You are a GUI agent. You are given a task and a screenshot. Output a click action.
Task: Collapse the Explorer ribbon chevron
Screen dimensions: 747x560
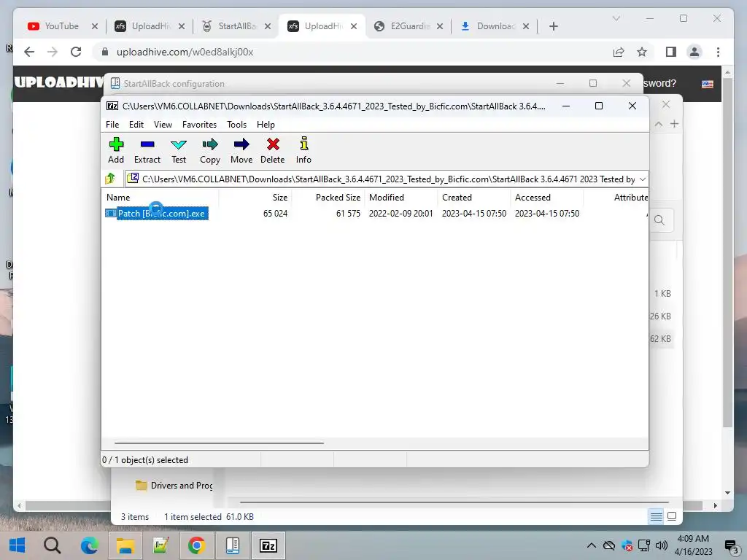[659, 124]
